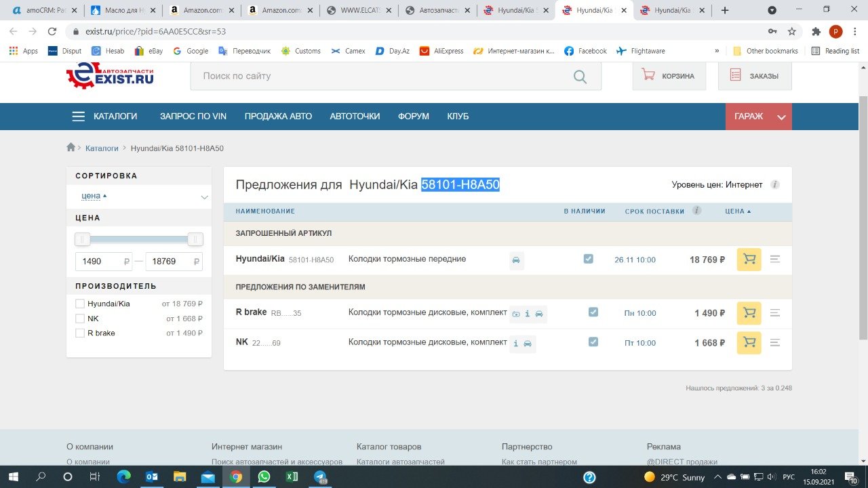Open Запрос по VIN
Image resolution: width=868 pixels, height=488 pixels.
point(193,117)
